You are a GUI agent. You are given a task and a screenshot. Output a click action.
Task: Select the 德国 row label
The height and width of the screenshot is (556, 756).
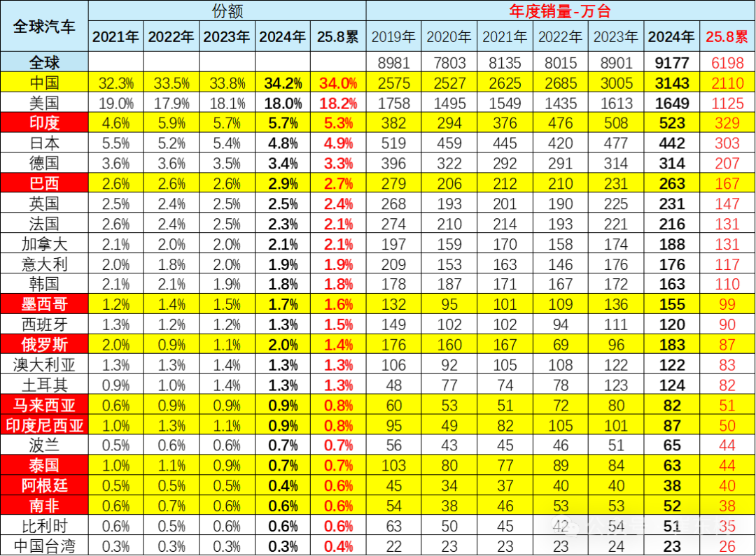[x=44, y=164]
